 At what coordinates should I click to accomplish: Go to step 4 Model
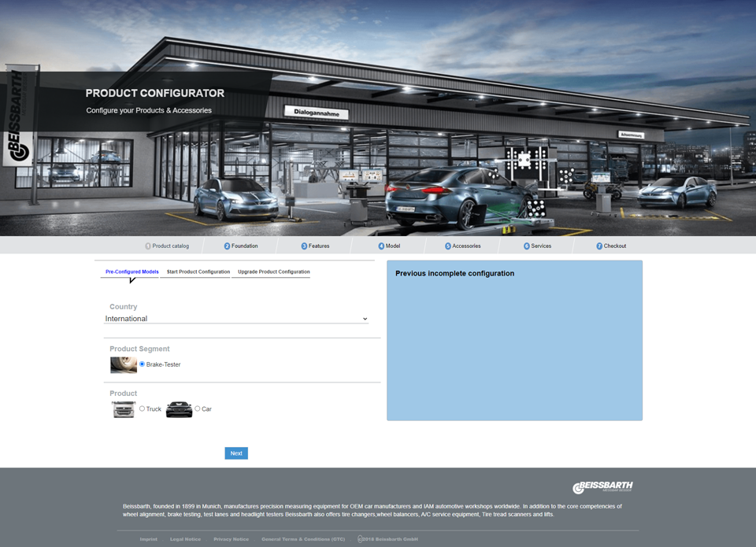(389, 246)
